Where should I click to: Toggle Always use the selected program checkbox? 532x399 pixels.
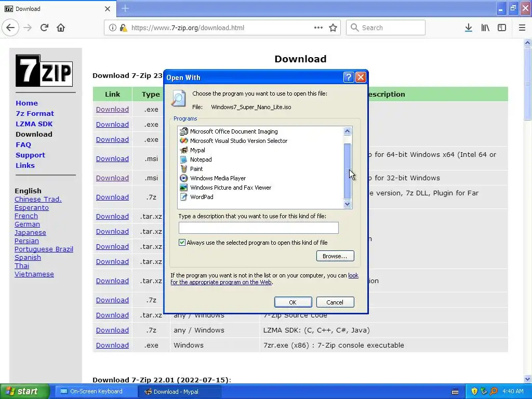click(x=182, y=242)
